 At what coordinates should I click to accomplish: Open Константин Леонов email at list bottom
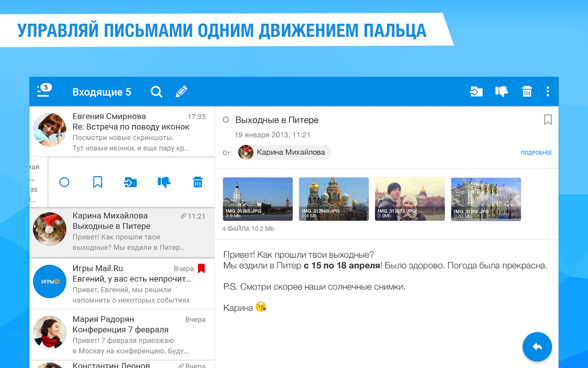point(122,364)
